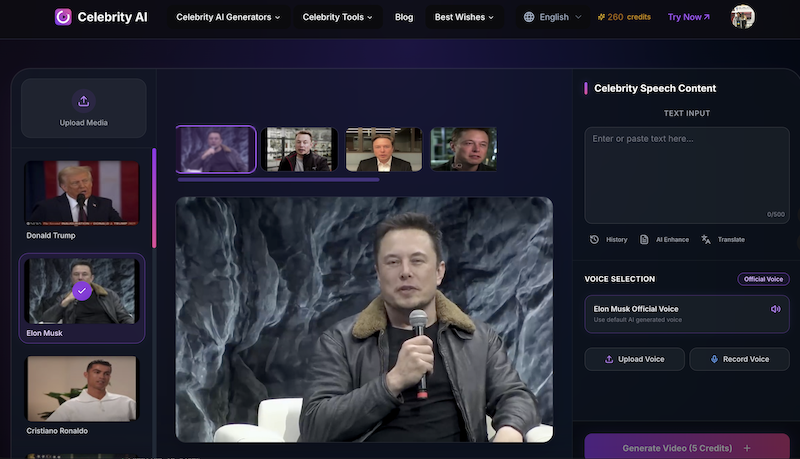
Task: Toggle the Official Voice badge
Action: [x=763, y=279]
